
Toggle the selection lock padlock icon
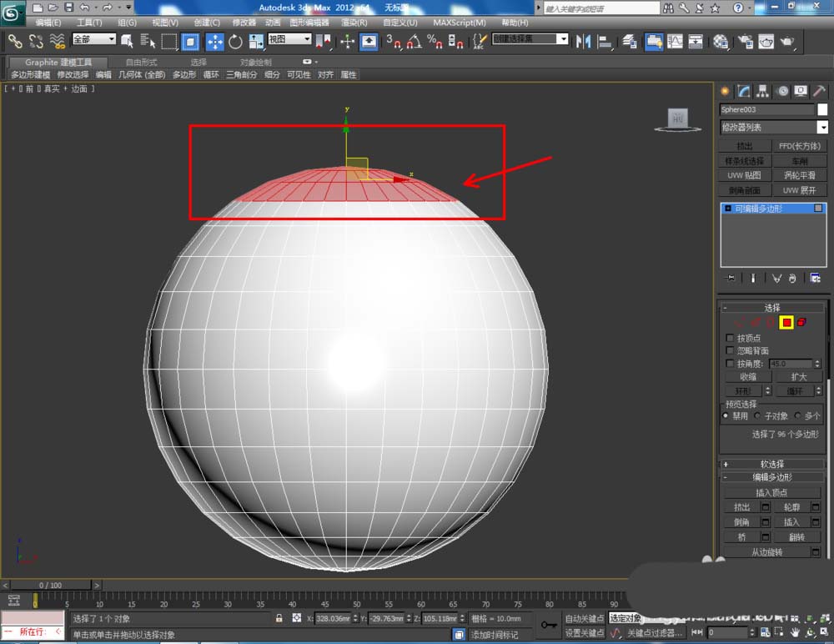click(x=279, y=618)
